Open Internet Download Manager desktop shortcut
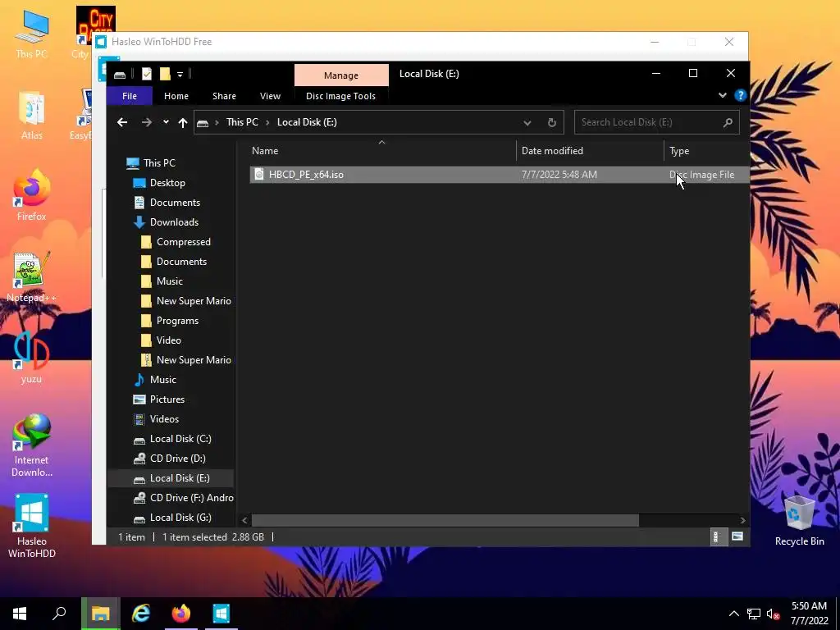 coord(32,445)
